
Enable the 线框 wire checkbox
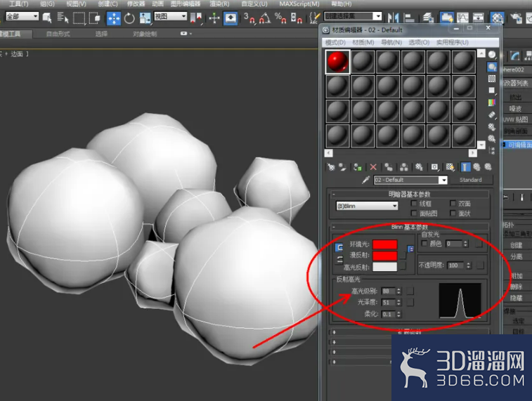pos(414,204)
